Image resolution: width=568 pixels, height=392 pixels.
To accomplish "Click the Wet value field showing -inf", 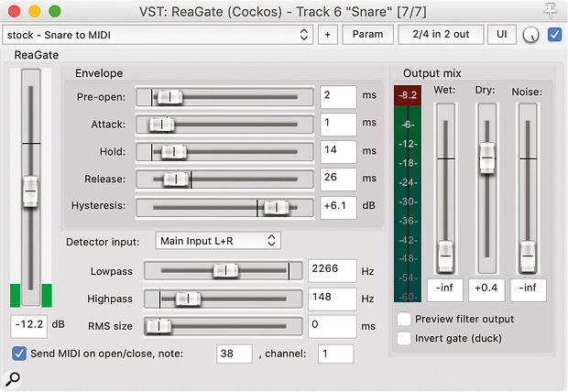I will 445,289.
